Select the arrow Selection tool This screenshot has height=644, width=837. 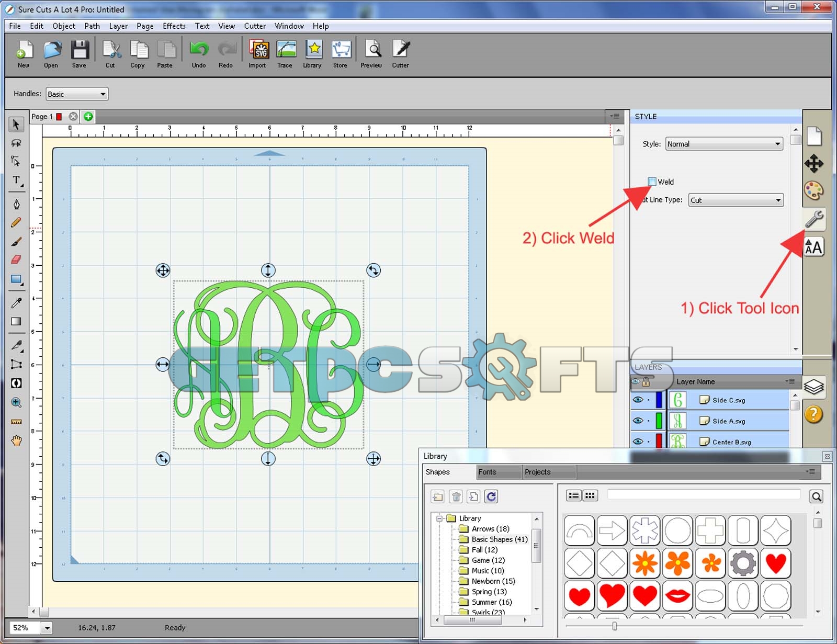coord(16,125)
